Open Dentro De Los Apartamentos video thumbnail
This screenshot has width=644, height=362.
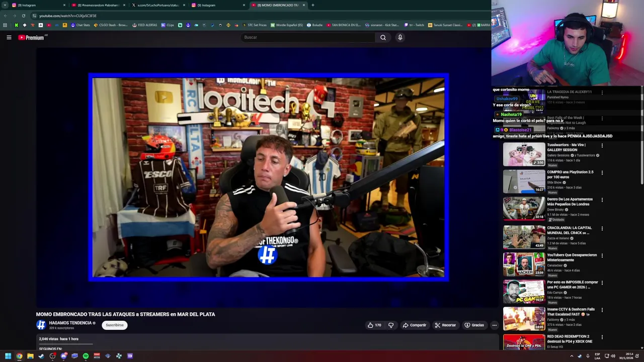524,209
